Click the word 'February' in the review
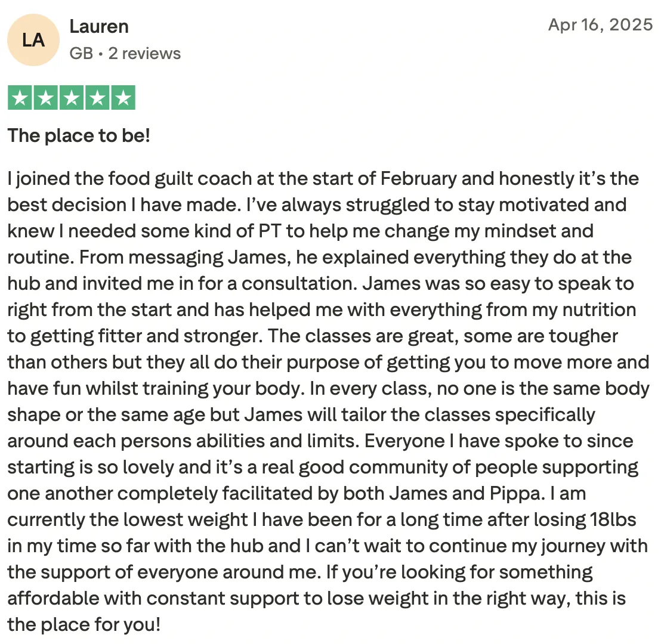 click(x=419, y=179)
